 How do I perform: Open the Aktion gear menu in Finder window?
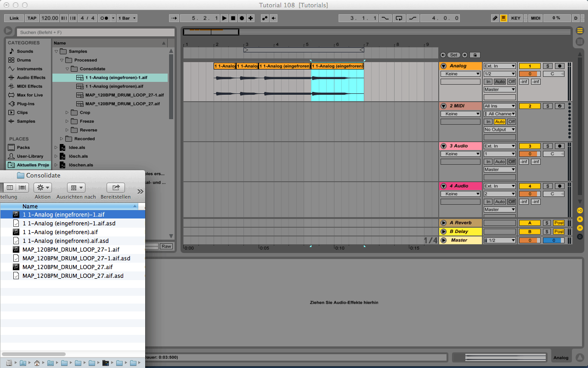pos(42,187)
